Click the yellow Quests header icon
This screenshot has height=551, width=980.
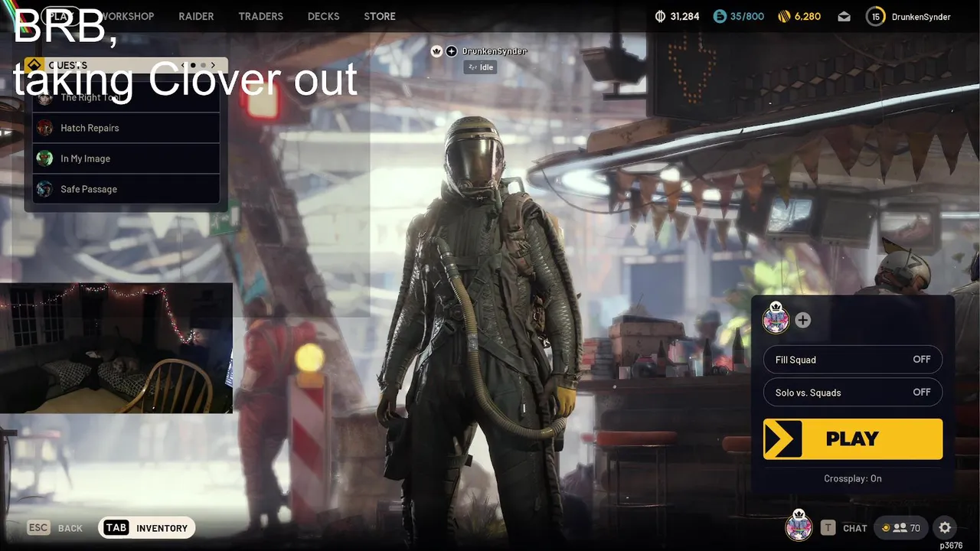pyautogui.click(x=34, y=65)
